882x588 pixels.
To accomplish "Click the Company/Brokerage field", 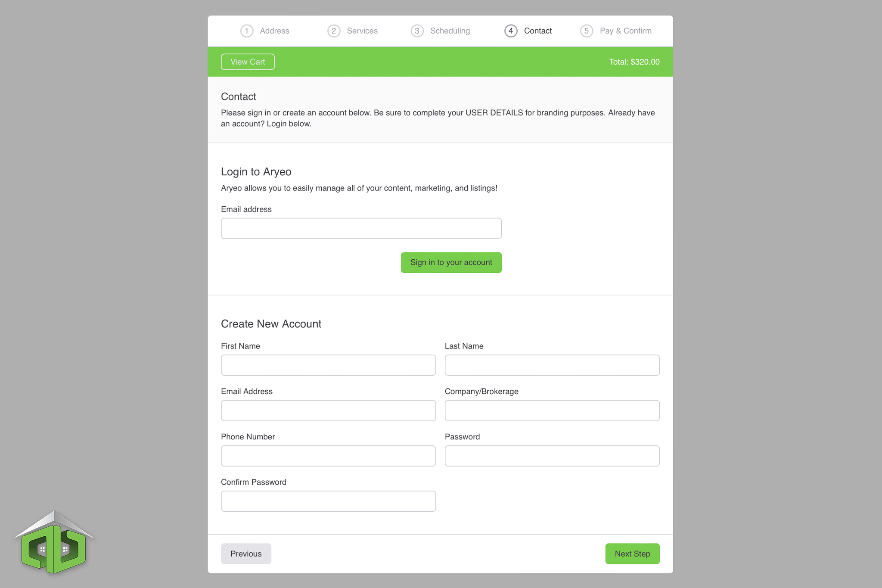I will click(x=552, y=411).
